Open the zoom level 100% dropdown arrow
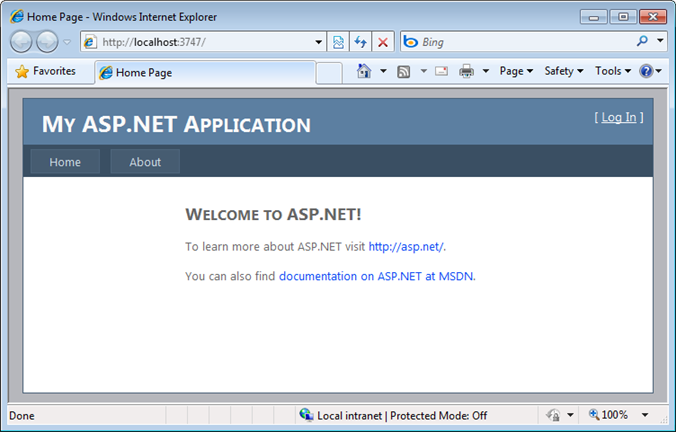Image resolution: width=676 pixels, height=432 pixels. [645, 415]
